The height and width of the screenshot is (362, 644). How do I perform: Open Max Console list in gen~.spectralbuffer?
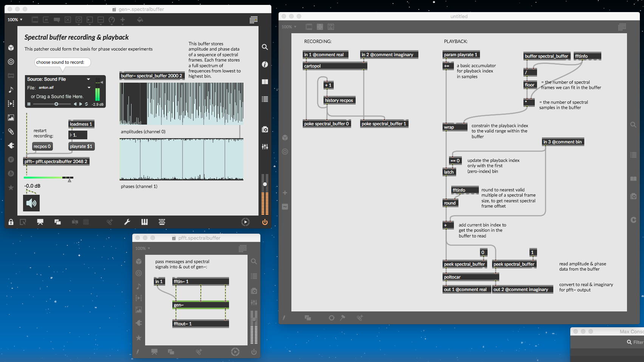(265, 99)
